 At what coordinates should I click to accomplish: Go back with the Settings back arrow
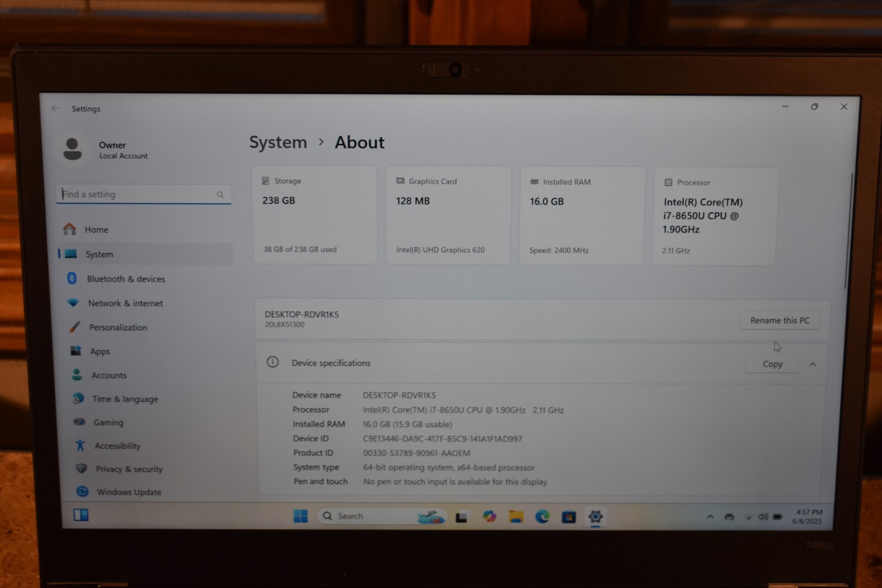click(55, 109)
